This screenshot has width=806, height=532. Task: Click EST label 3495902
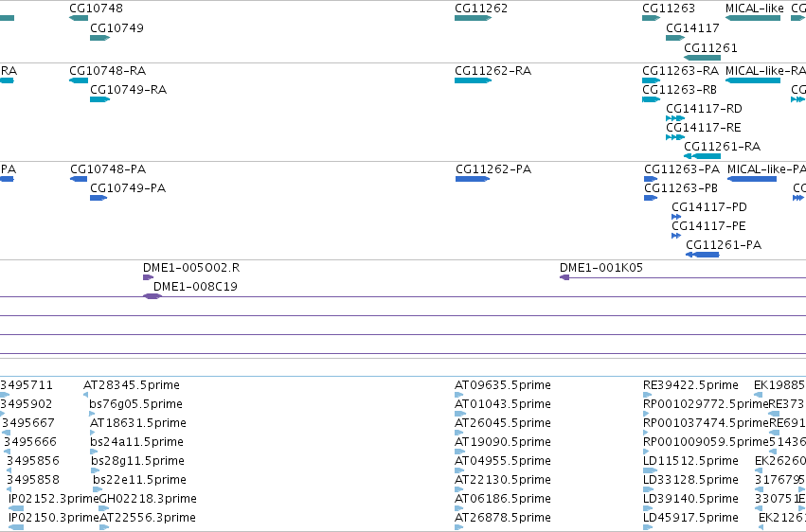click(x=27, y=404)
